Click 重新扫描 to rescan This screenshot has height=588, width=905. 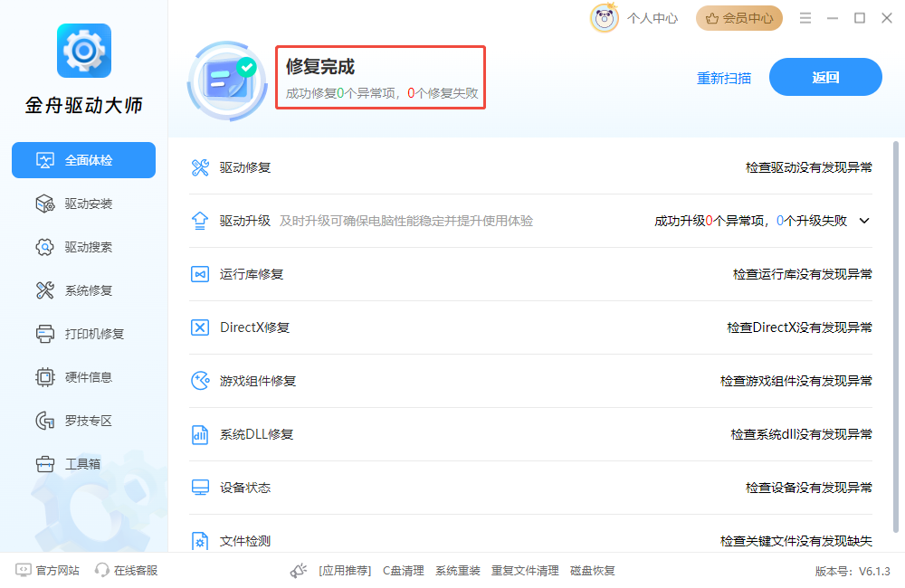724,78
